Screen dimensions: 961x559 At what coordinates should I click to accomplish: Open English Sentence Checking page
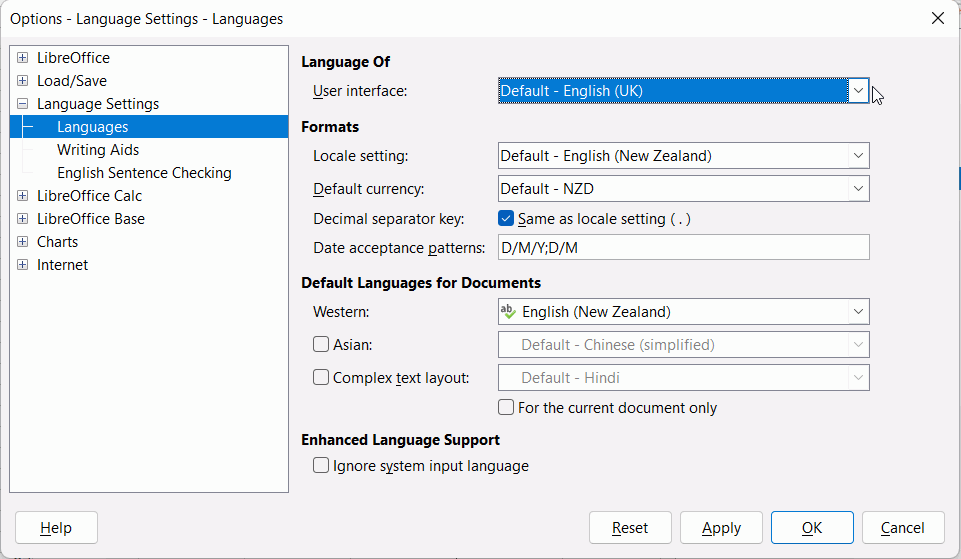144,173
